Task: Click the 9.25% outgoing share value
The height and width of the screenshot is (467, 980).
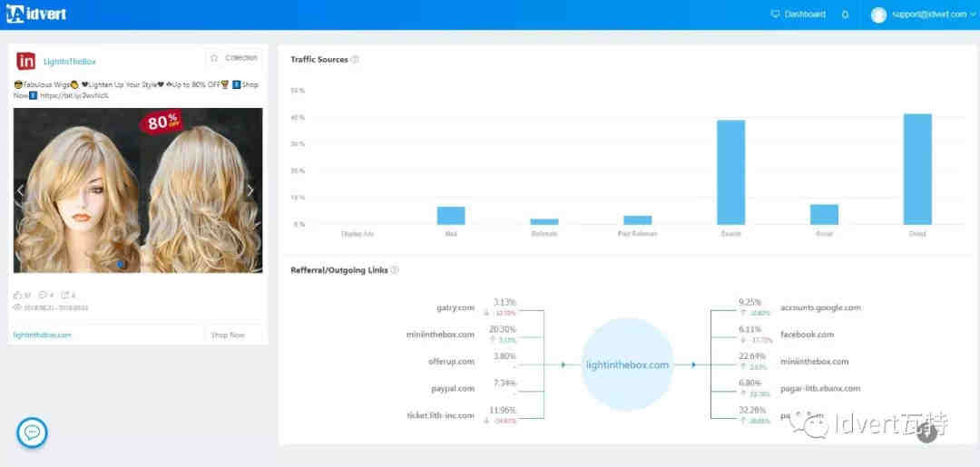Action: pos(750,303)
